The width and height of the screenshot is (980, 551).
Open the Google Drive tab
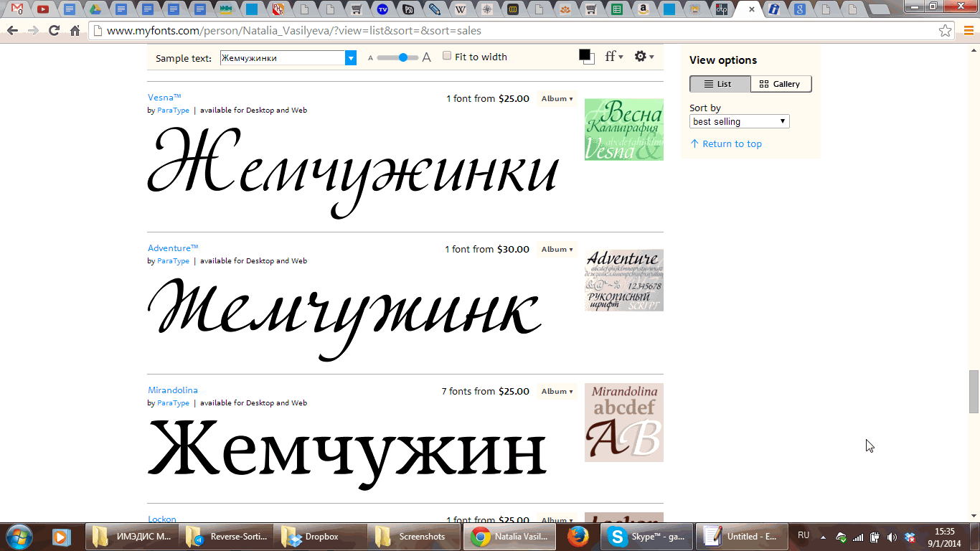96,9
